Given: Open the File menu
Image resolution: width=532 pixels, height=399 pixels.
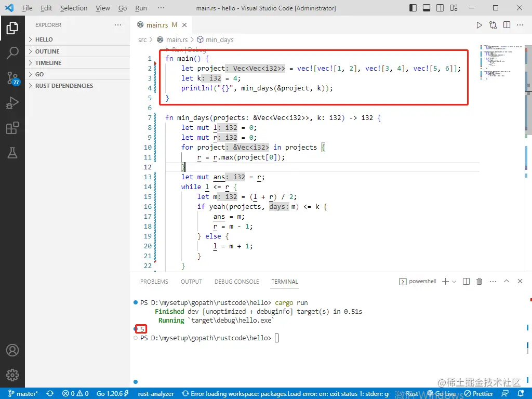Looking at the screenshot, I should [x=27, y=8].
